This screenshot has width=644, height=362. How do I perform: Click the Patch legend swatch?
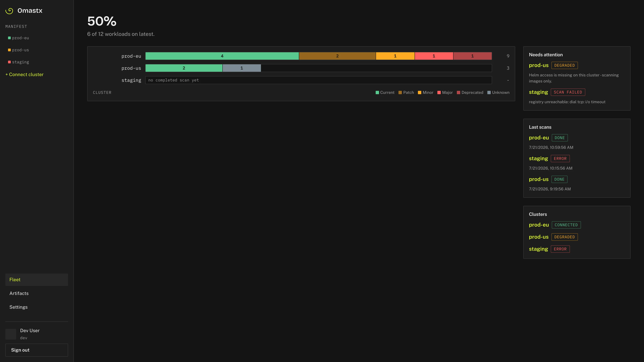pos(400,93)
